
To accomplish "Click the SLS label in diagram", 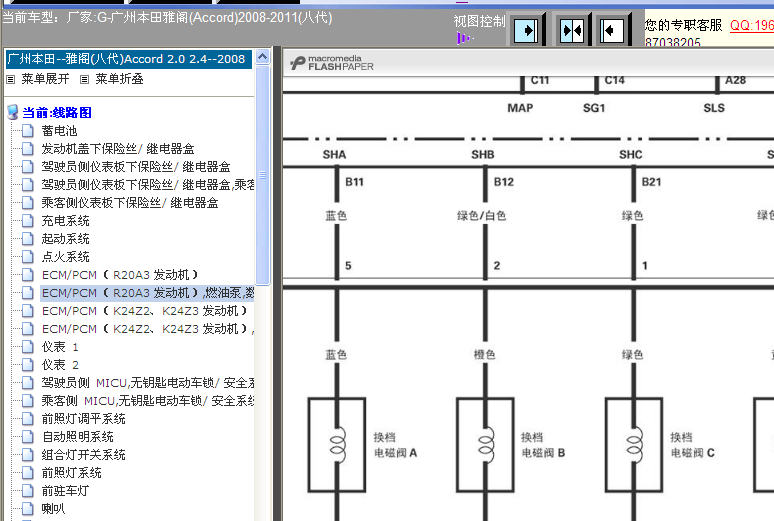I will pos(714,108).
